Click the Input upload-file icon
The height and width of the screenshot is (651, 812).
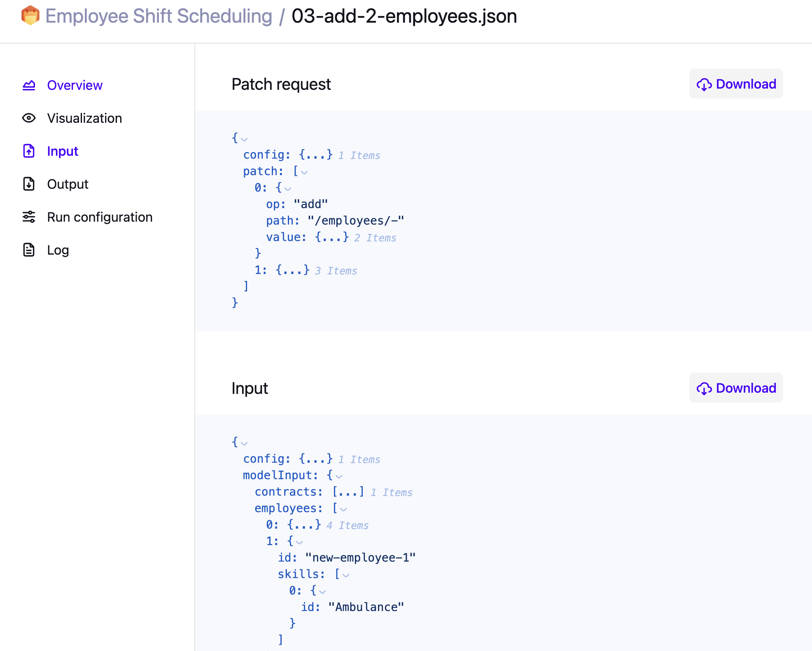click(28, 151)
